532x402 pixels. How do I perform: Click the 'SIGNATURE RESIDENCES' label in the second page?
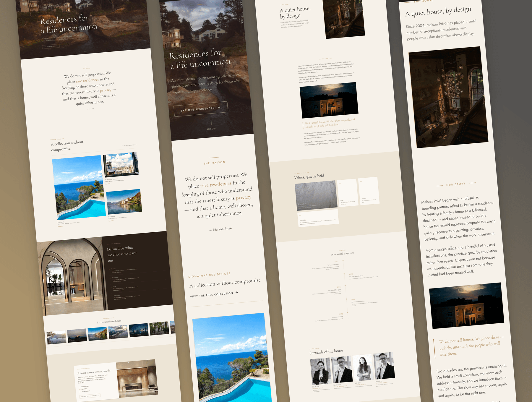209,275
